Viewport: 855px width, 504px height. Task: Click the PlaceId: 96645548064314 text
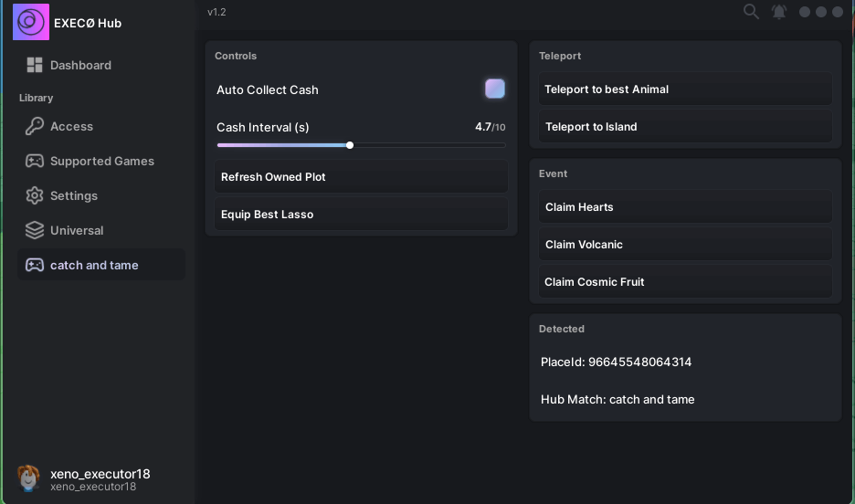616,362
